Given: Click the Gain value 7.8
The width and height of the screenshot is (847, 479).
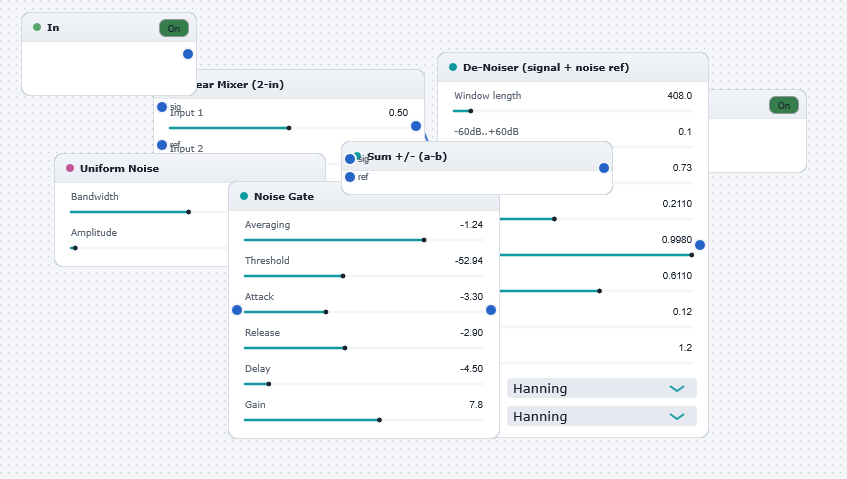Looking at the screenshot, I should pyautogui.click(x=476, y=404).
